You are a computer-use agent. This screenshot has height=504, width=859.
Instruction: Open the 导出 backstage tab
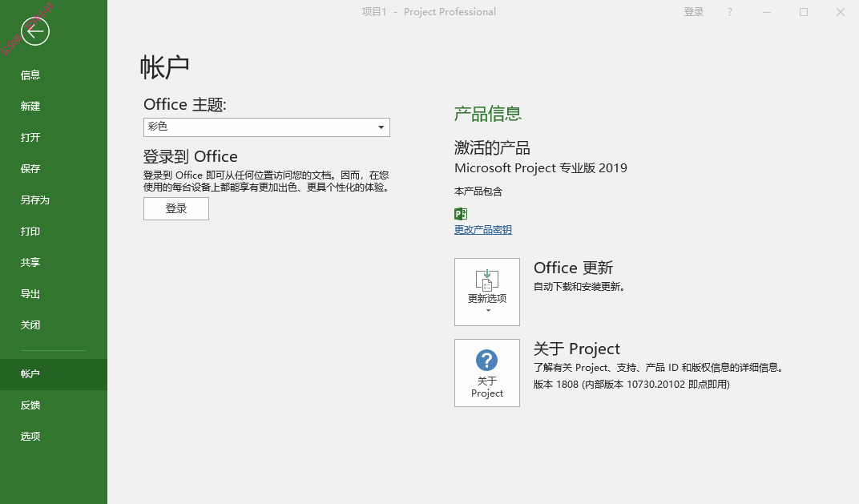tap(54, 293)
